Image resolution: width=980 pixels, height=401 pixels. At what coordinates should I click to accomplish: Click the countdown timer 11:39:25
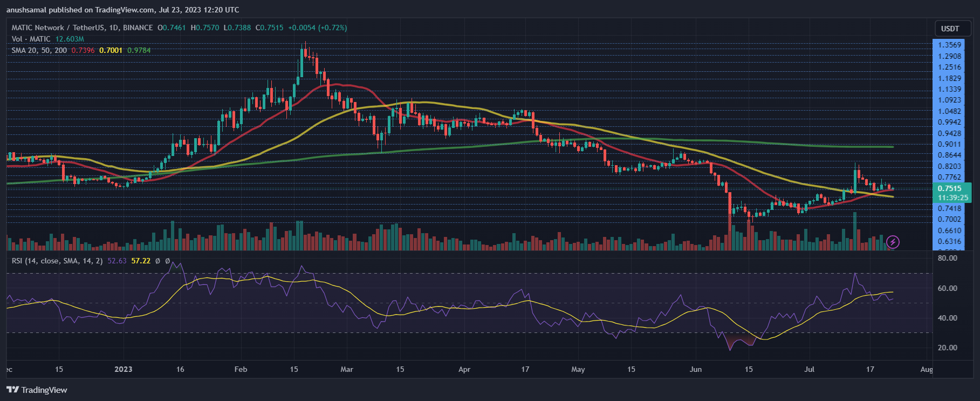952,198
